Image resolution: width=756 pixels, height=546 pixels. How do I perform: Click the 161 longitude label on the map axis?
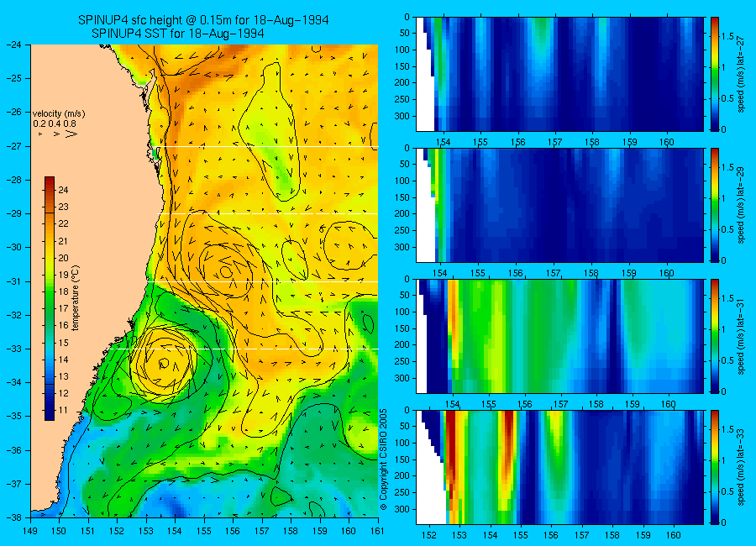pyautogui.click(x=377, y=531)
